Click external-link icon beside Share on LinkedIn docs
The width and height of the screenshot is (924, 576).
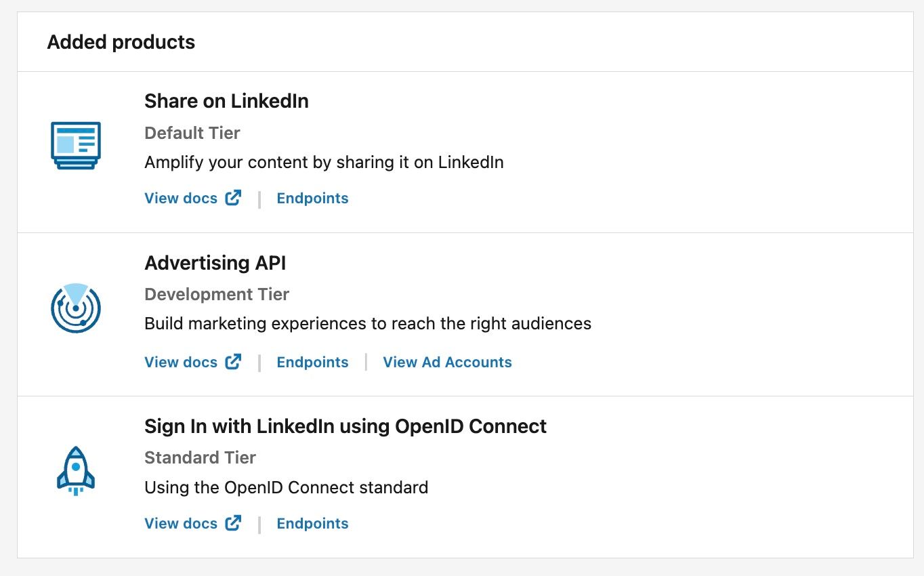(x=233, y=198)
